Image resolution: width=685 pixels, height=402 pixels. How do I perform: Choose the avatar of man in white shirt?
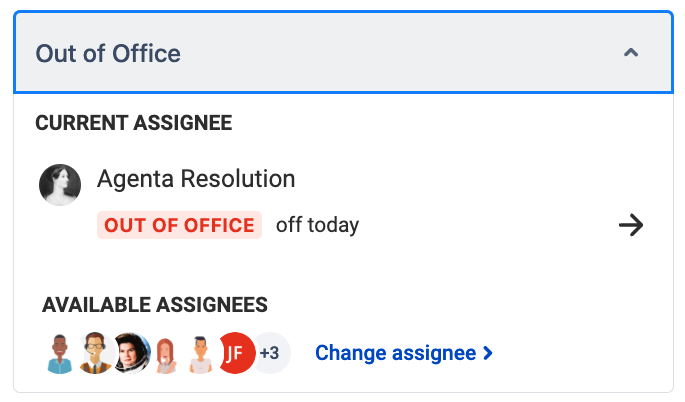pos(201,354)
